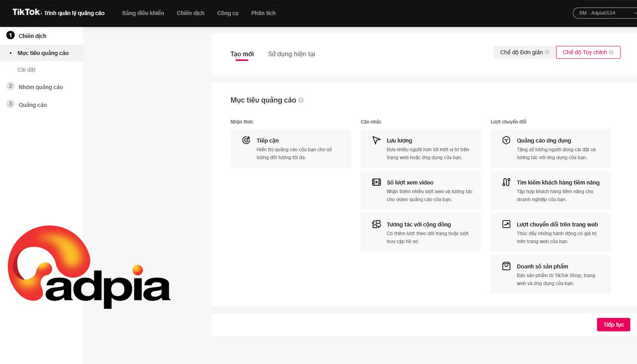Click info icon next to Chế độ Đơn giản
This screenshot has width=637, height=364.
[x=547, y=52]
